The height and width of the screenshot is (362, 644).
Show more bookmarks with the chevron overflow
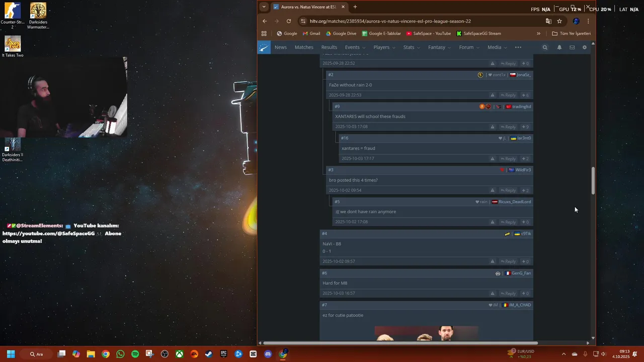pyautogui.click(x=538, y=34)
